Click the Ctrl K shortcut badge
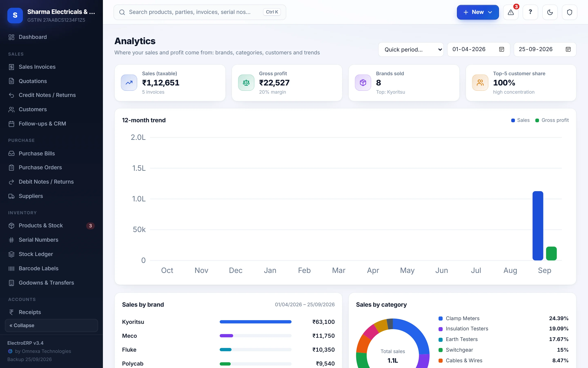This screenshot has width=588, height=368. (x=272, y=12)
